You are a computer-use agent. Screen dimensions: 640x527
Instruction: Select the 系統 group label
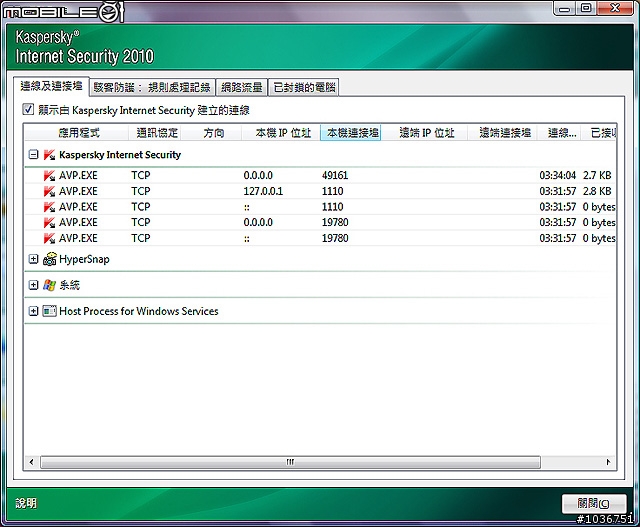point(69,285)
